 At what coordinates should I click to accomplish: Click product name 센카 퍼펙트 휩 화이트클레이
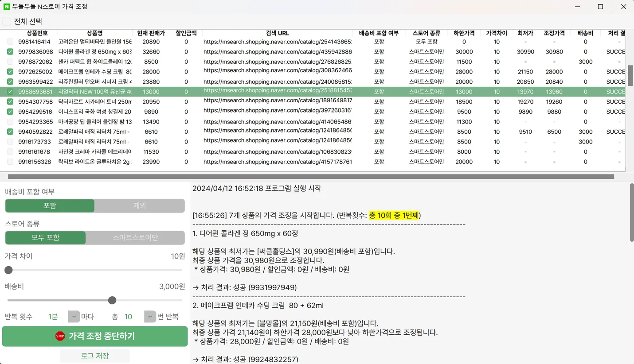pos(95,62)
